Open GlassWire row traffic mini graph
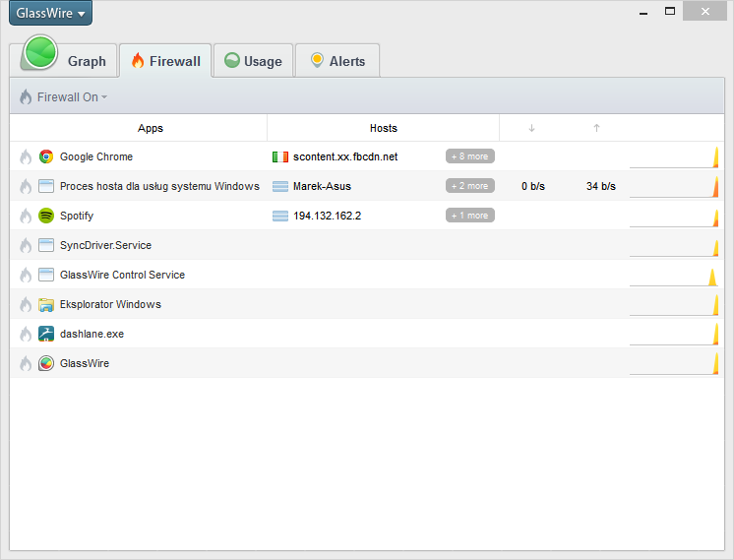The width and height of the screenshot is (734, 560). [674, 363]
